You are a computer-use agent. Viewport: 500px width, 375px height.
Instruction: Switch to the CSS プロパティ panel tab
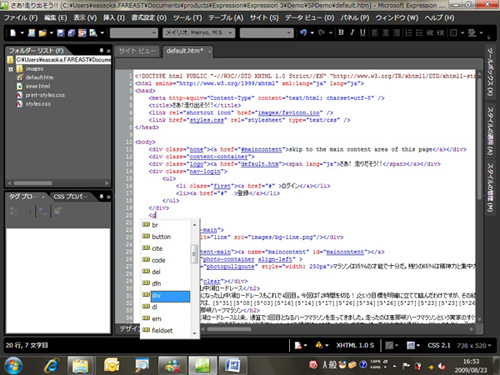tap(70, 197)
